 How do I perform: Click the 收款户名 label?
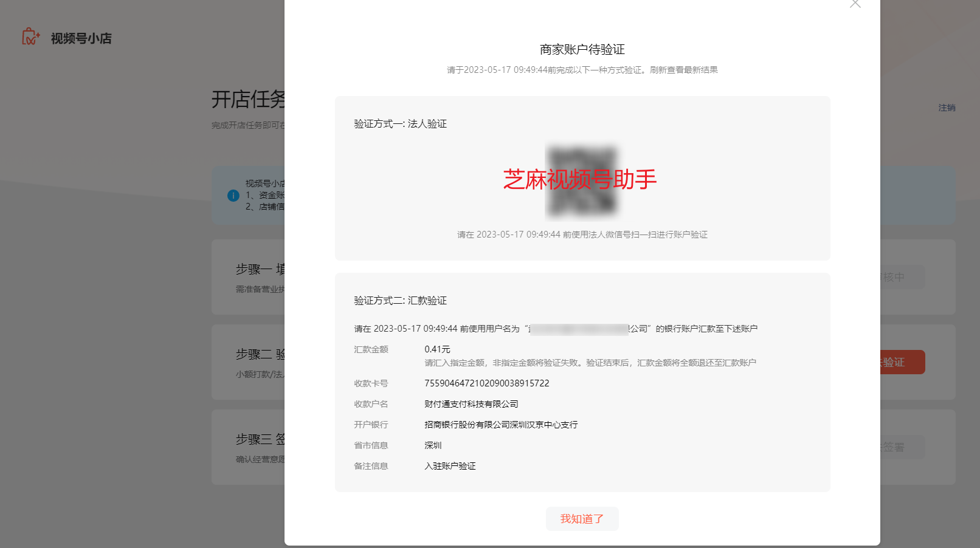coord(371,404)
